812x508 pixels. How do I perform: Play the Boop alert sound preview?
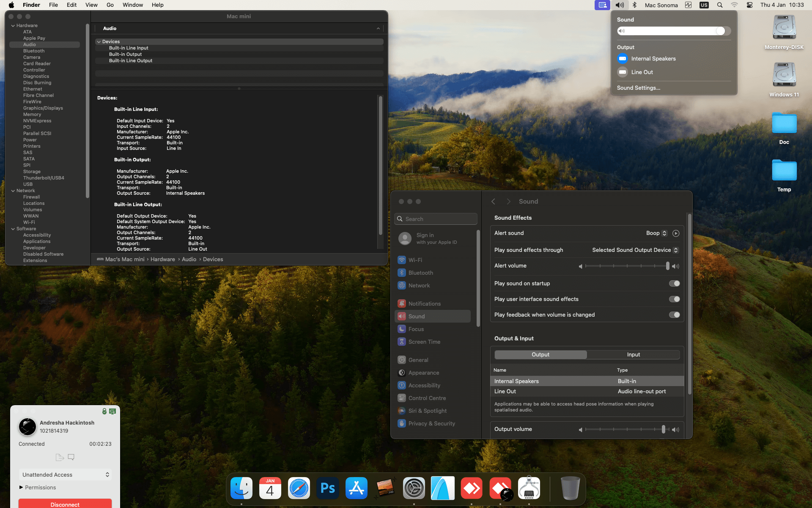676,233
